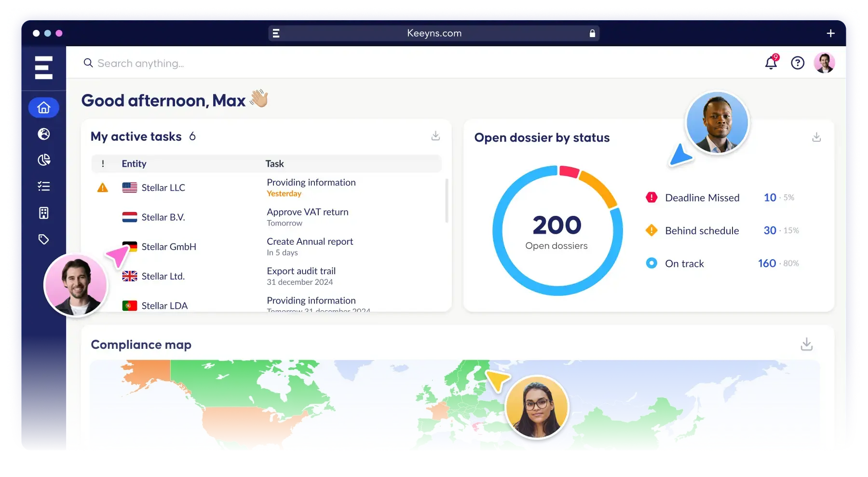Click the Netherlands flag for Stellar B.V.
Screen dimensions: 868x477
click(130, 217)
